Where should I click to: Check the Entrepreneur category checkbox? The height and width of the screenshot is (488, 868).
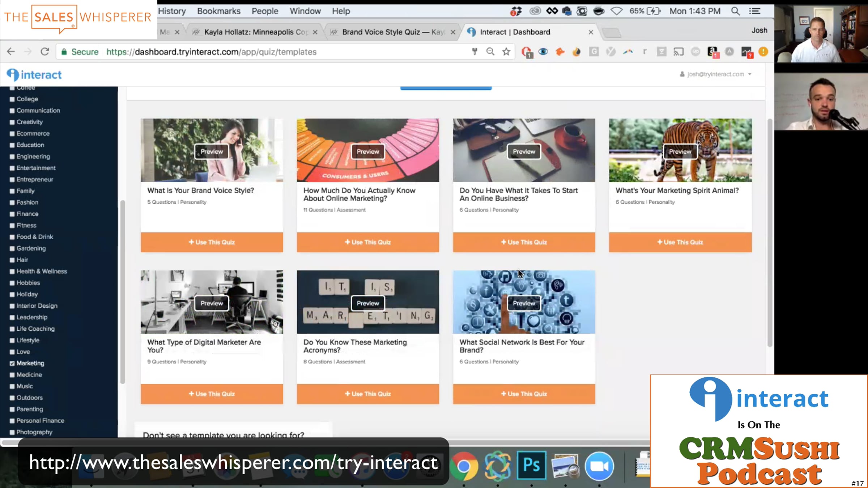(x=12, y=180)
